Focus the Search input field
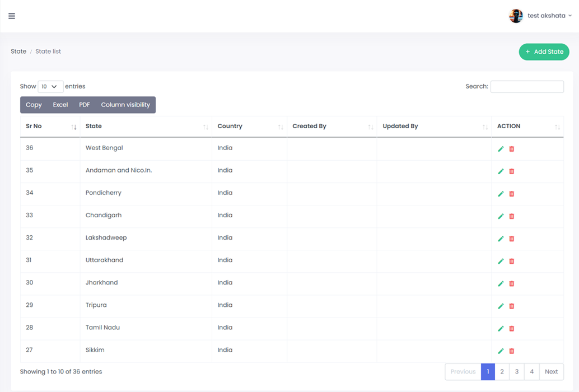The height and width of the screenshot is (392, 579). [527, 86]
